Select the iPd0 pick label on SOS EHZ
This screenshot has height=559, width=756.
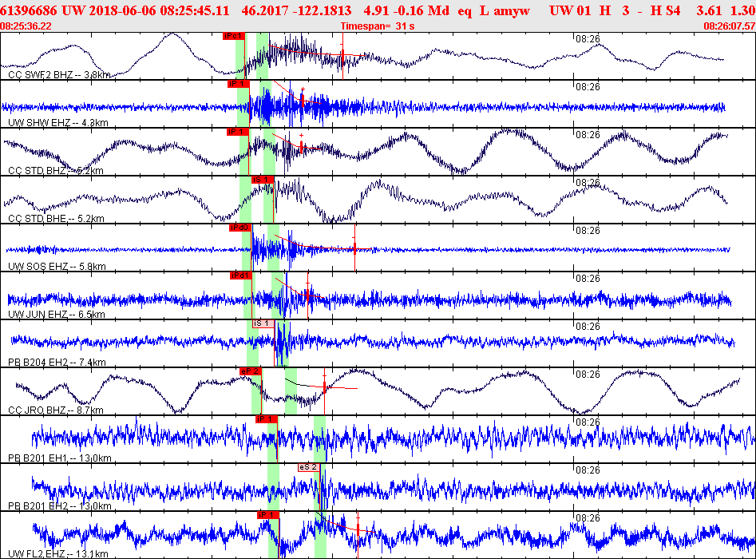coord(240,228)
